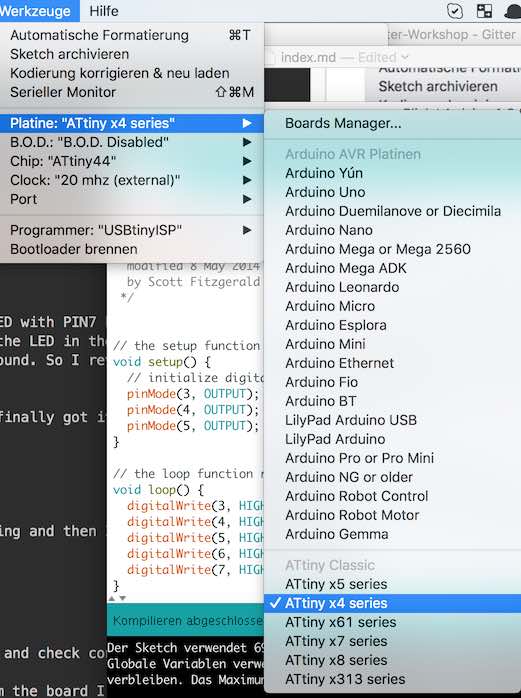Select Arduino Nano board
Screen dimensions: 521x698
tap(392, 230)
